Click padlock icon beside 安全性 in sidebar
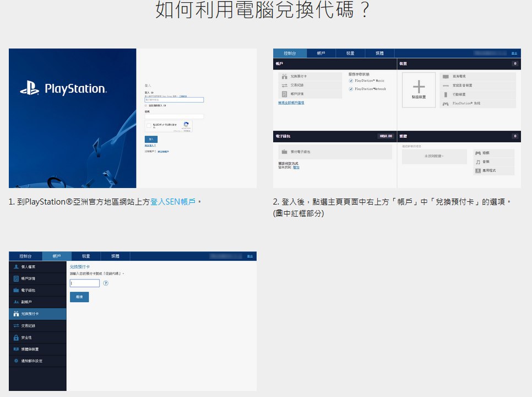 tap(16, 337)
